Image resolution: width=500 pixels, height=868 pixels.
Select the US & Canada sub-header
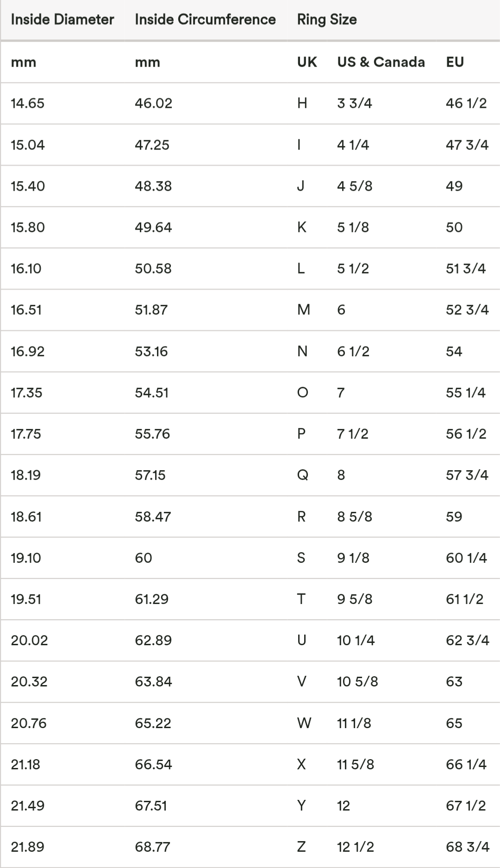click(x=381, y=62)
